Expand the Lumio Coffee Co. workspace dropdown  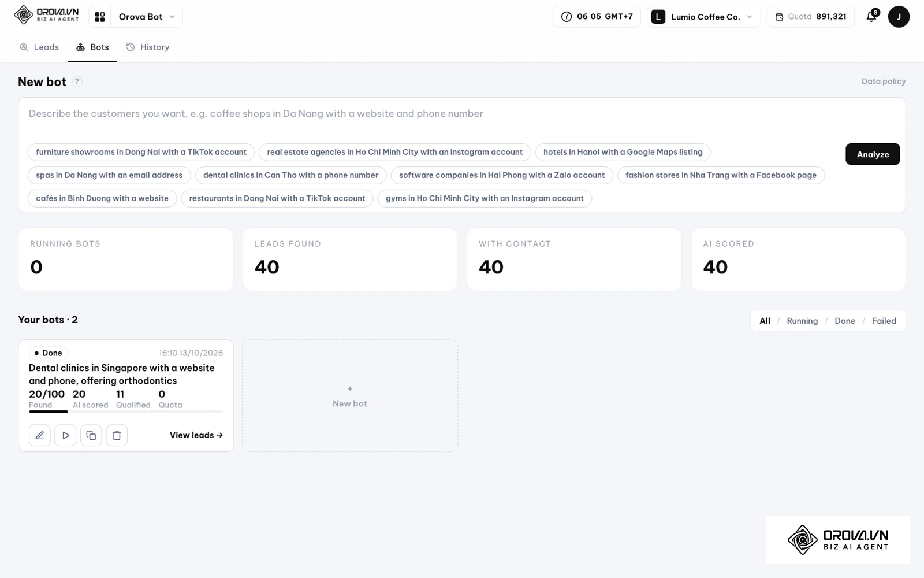pos(703,17)
